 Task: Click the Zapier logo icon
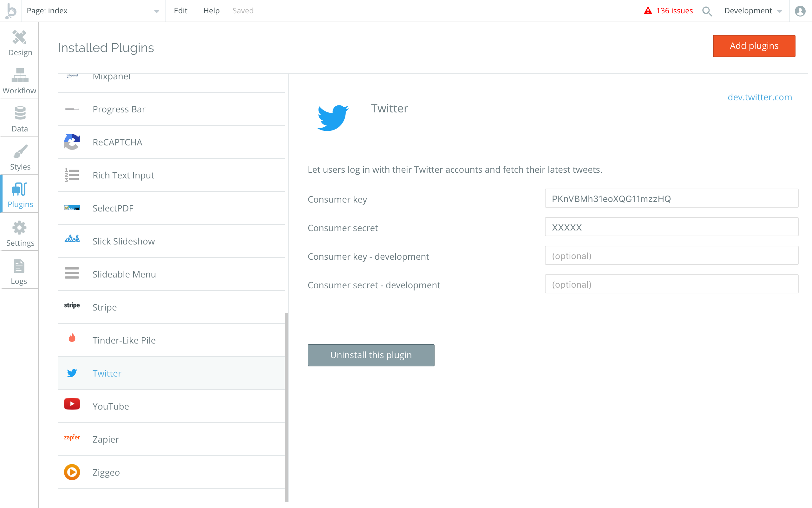pyautogui.click(x=72, y=437)
